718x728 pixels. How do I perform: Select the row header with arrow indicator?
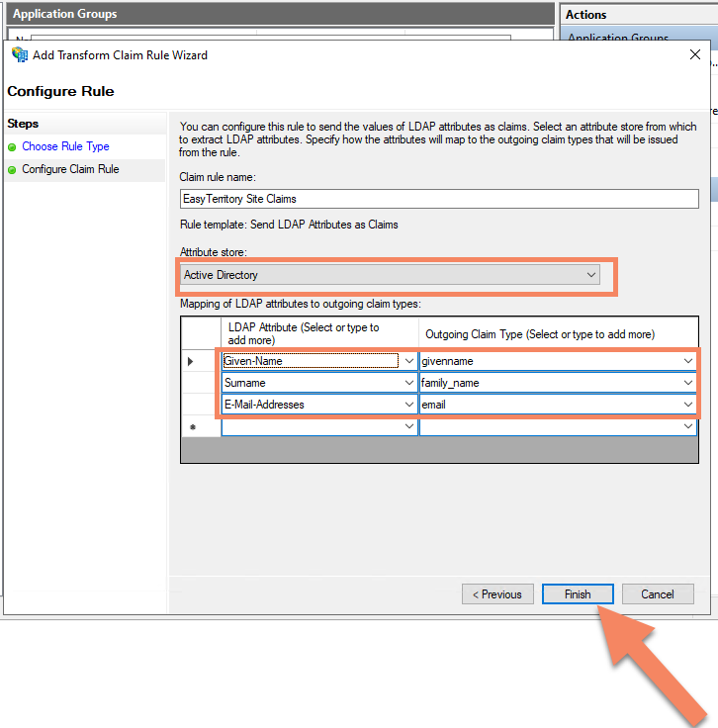click(x=201, y=361)
